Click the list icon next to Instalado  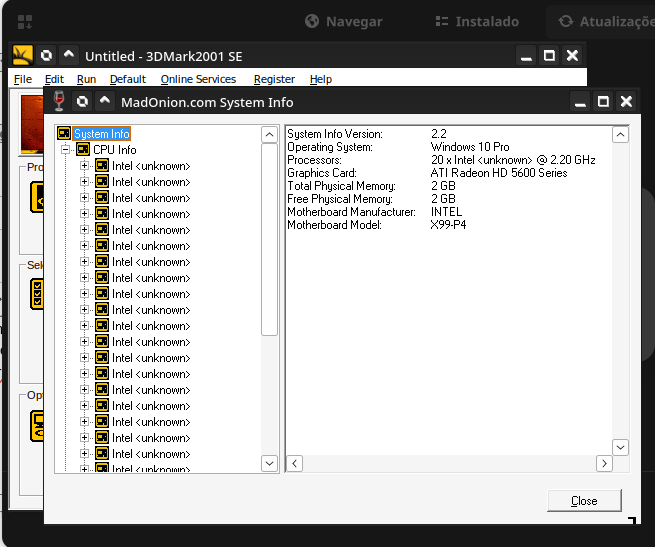[442, 21]
